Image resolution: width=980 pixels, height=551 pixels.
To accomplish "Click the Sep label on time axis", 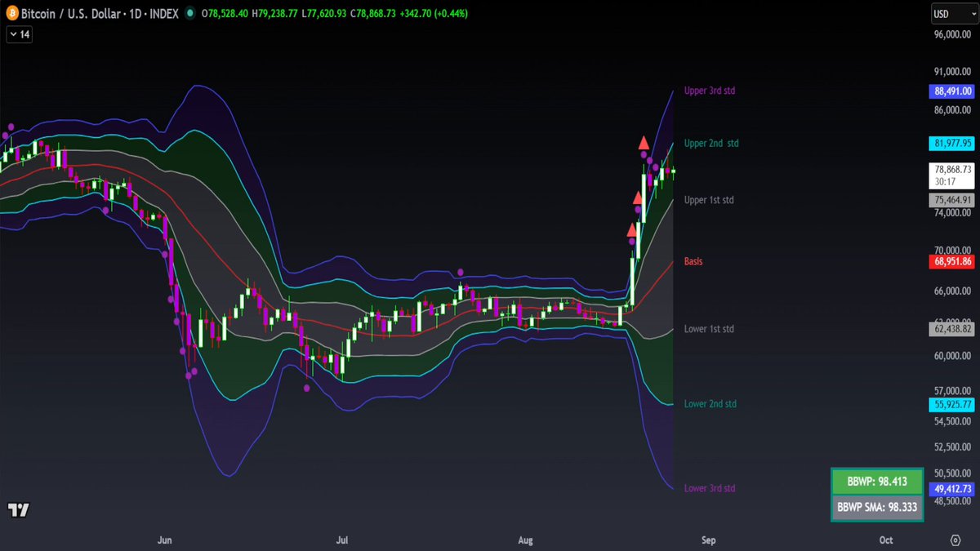I will tap(709, 540).
